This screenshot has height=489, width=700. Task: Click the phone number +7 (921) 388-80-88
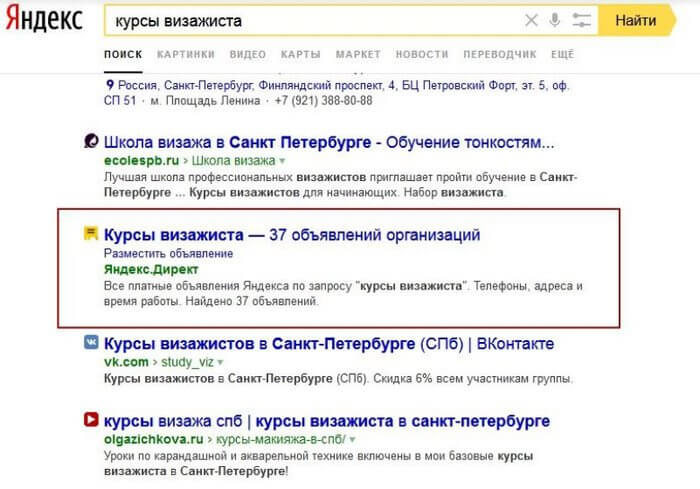pos(324,100)
